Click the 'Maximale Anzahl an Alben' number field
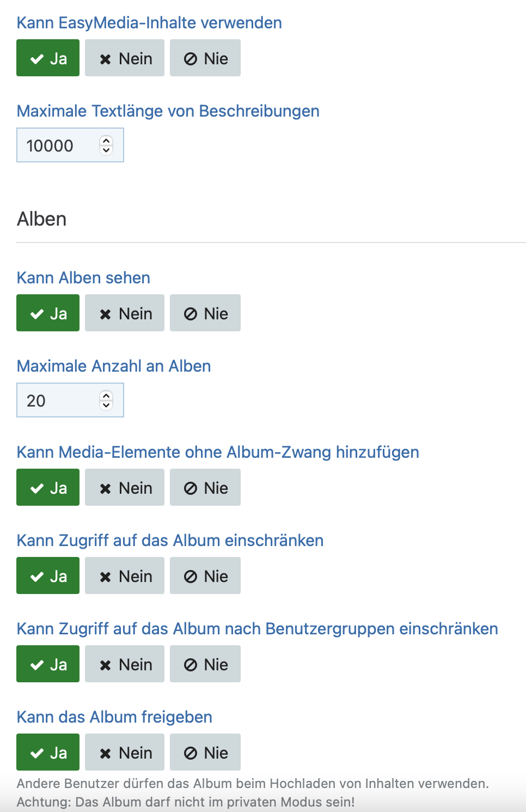Viewport: 526px width, 812px height. [70, 400]
